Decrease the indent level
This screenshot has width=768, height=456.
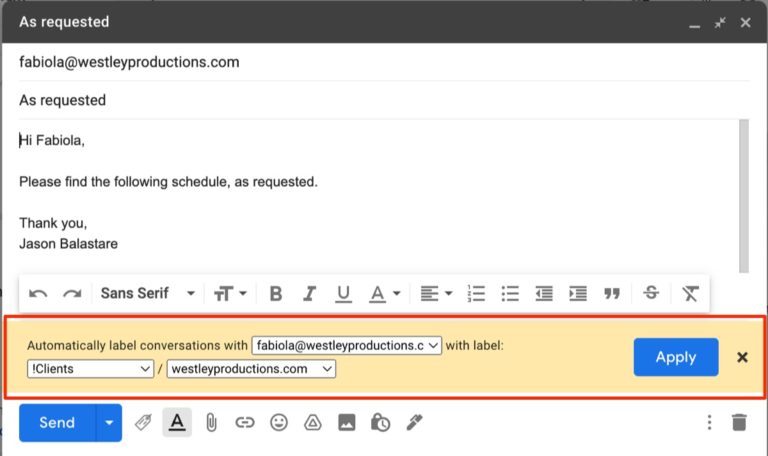[544, 294]
